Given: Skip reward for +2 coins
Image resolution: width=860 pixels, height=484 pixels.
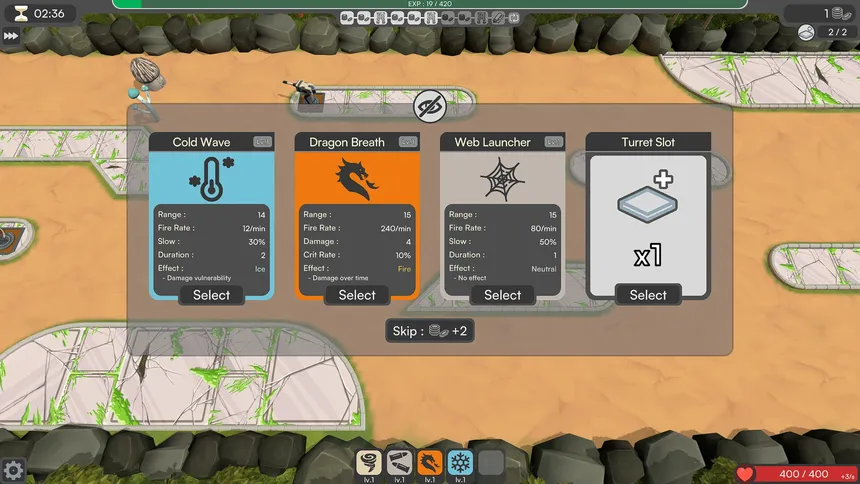Looking at the screenshot, I should point(430,331).
